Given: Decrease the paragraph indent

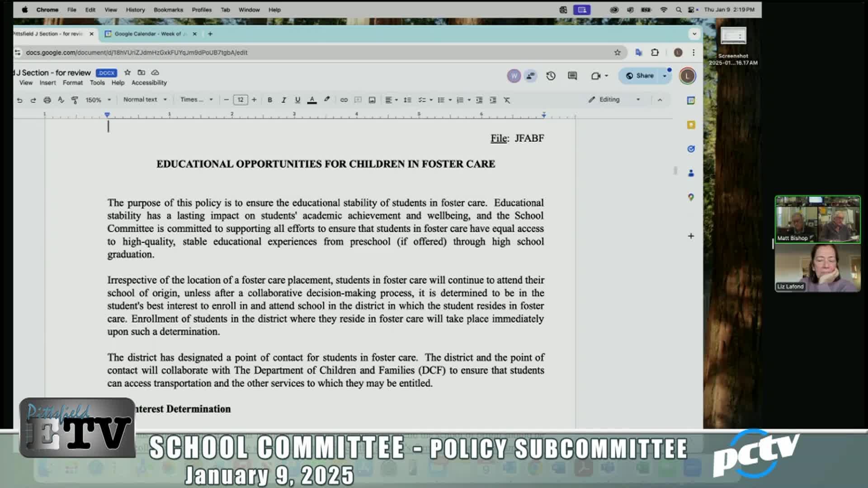Looking at the screenshot, I should (x=479, y=100).
